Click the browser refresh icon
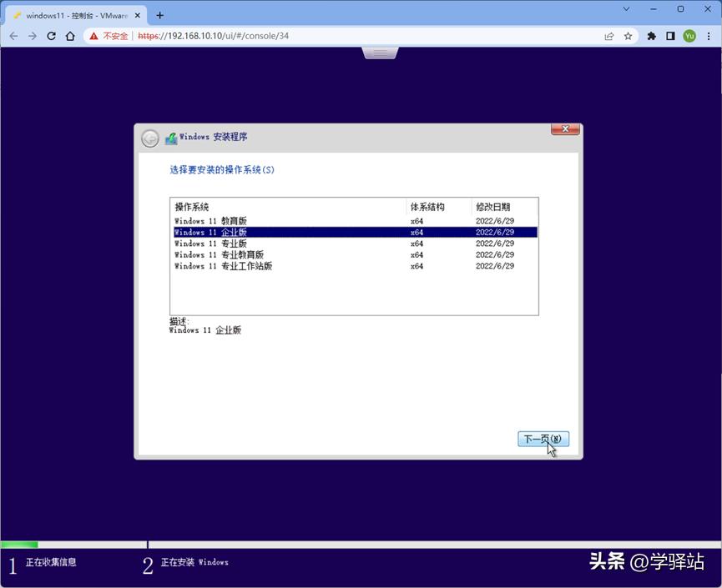 (52, 36)
